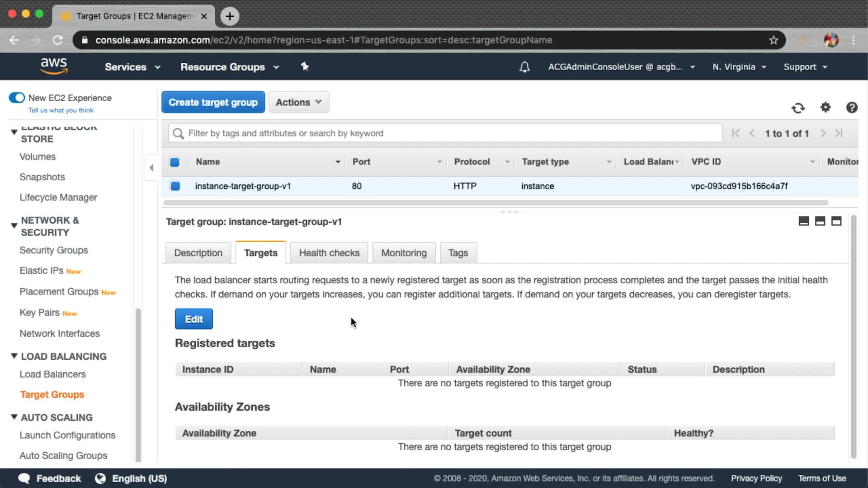Image resolution: width=868 pixels, height=488 pixels.
Task: Open the Actions dropdown
Action: click(x=298, y=102)
